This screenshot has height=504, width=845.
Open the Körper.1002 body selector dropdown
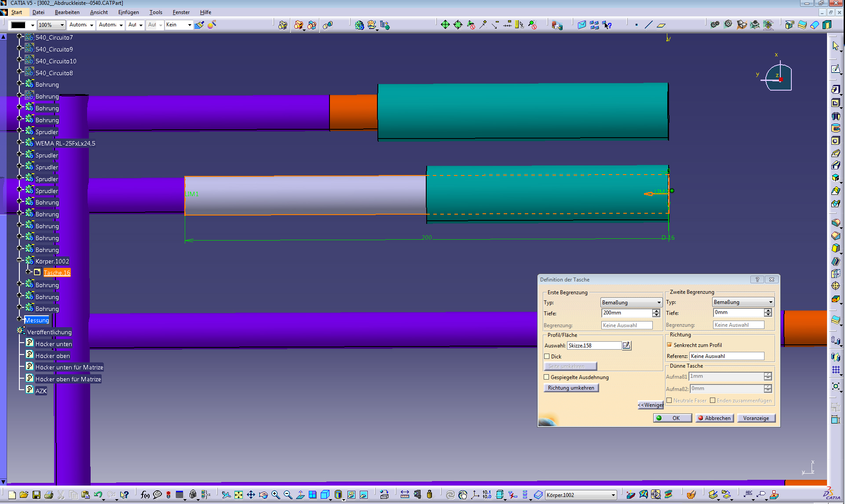[581, 495]
